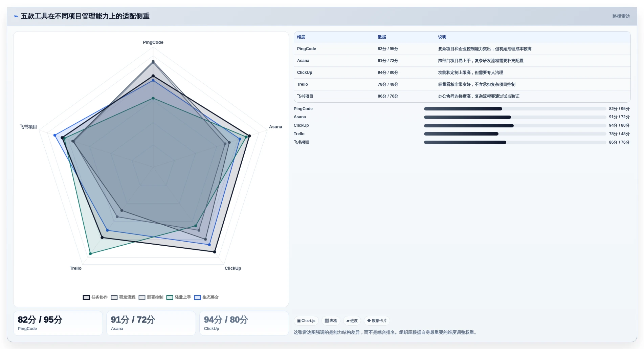Viewport: 644px width, 349px height.
Task: Click the ClickUp axis label on radar
Action: [x=233, y=268]
